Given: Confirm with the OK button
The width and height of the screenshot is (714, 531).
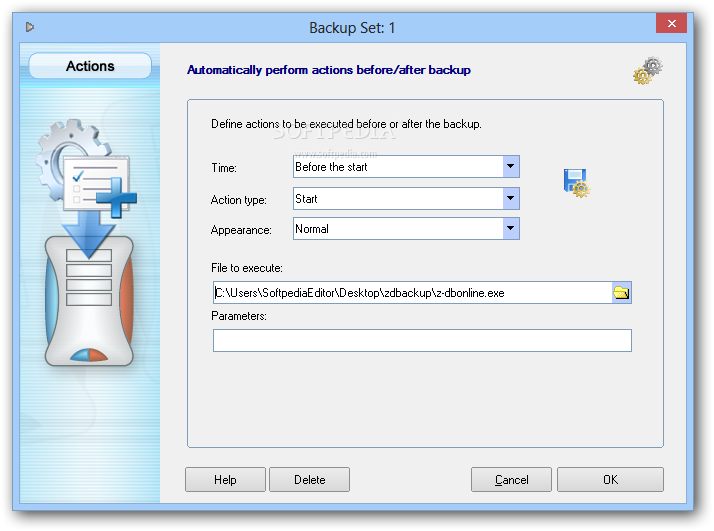Looking at the screenshot, I should [x=610, y=480].
